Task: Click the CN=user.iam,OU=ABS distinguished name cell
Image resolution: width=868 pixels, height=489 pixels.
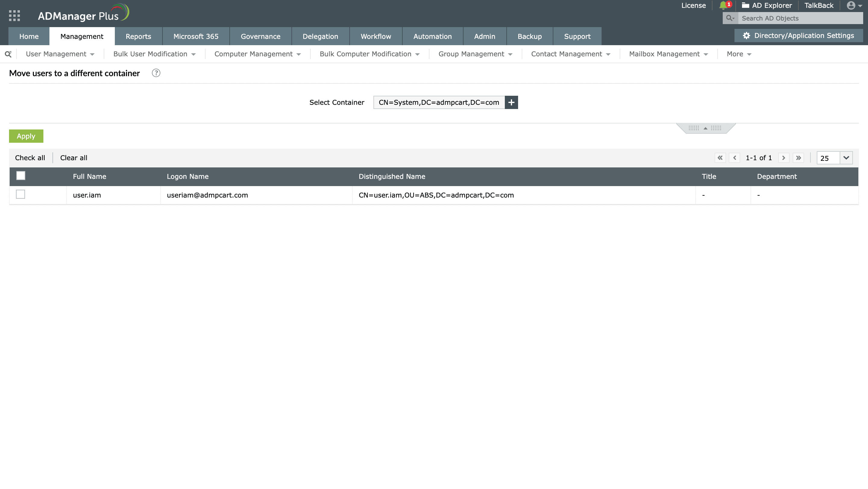Action: point(524,195)
